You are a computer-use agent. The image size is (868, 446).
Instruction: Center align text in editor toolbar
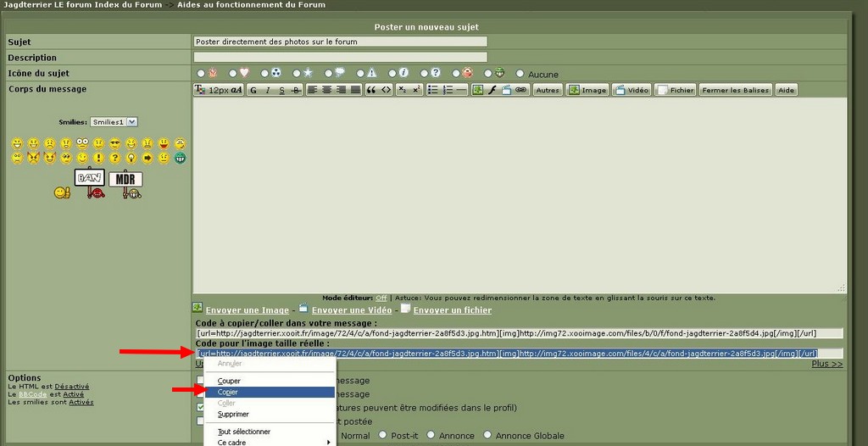pyautogui.click(x=326, y=90)
